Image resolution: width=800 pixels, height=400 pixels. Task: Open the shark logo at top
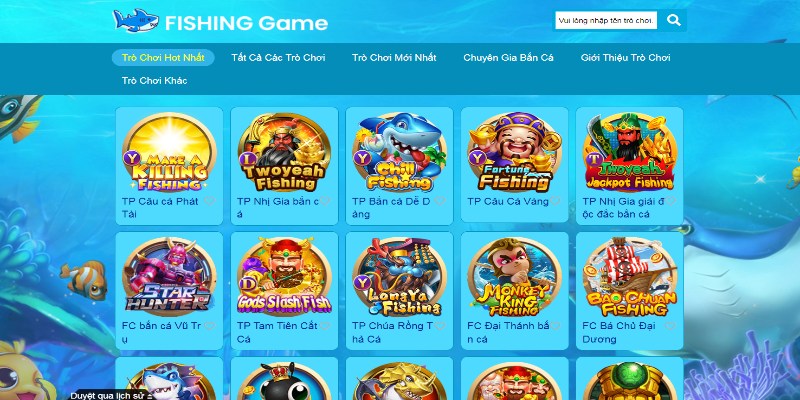136,21
